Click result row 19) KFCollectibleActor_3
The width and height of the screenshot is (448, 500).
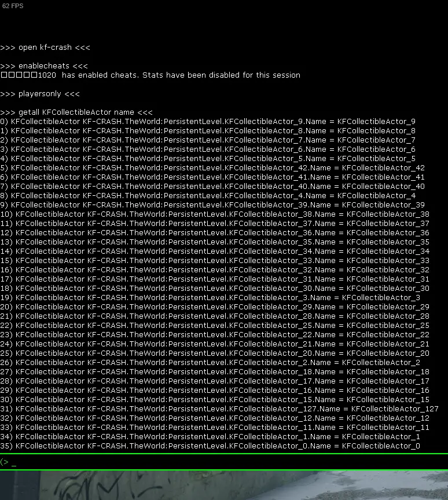(x=210, y=298)
